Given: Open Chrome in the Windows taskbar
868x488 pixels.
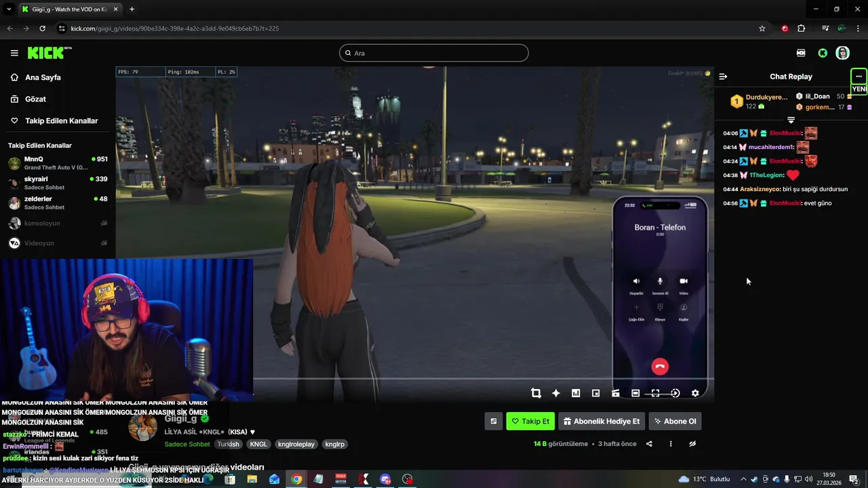Looking at the screenshot, I should pyautogui.click(x=296, y=479).
